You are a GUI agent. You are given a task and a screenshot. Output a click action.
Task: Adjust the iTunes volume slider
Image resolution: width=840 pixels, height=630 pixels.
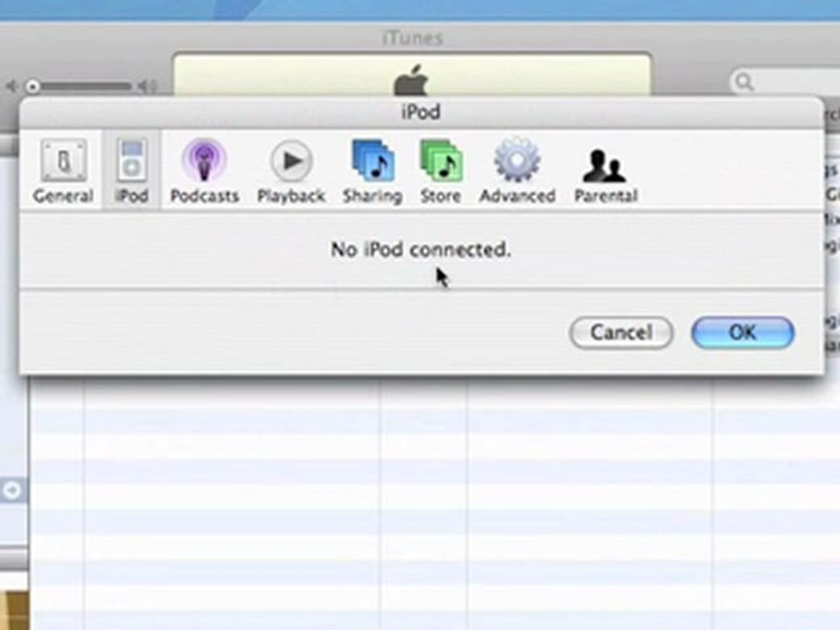click(80, 87)
